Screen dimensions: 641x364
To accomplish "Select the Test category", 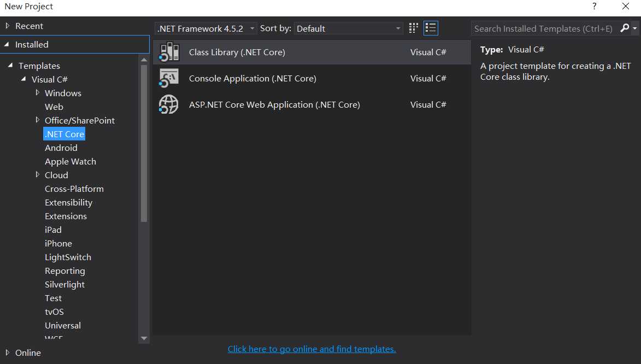I will [53, 298].
